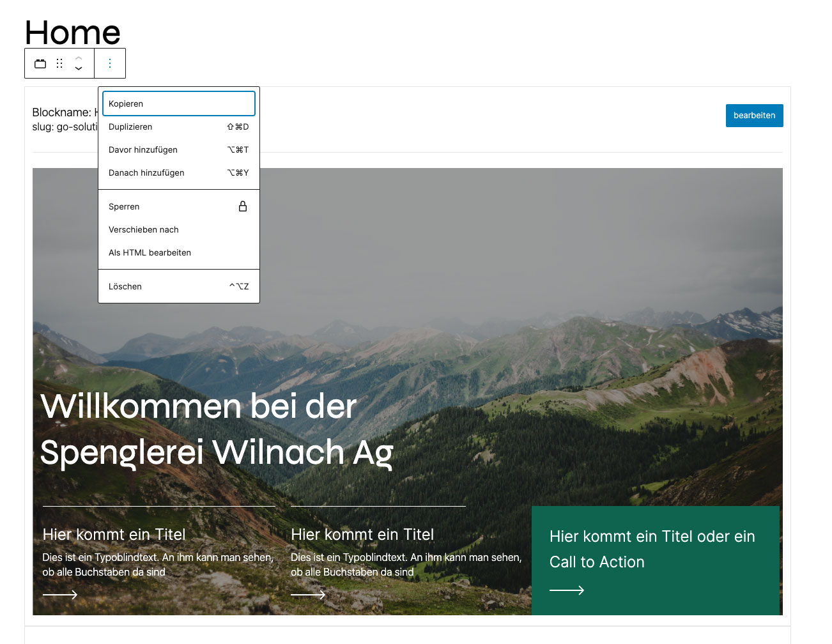Choose Sperren to lock the block
832x644 pixels.
point(179,206)
